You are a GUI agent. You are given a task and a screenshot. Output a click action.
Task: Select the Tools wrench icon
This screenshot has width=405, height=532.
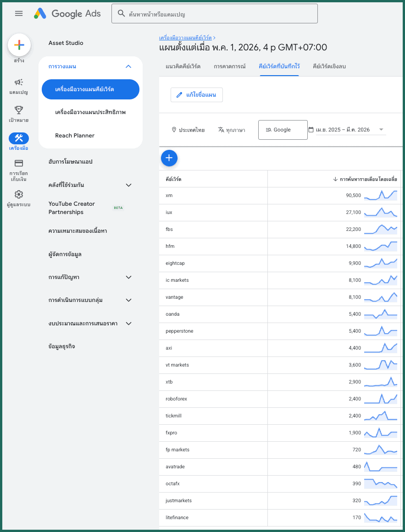coord(19,138)
